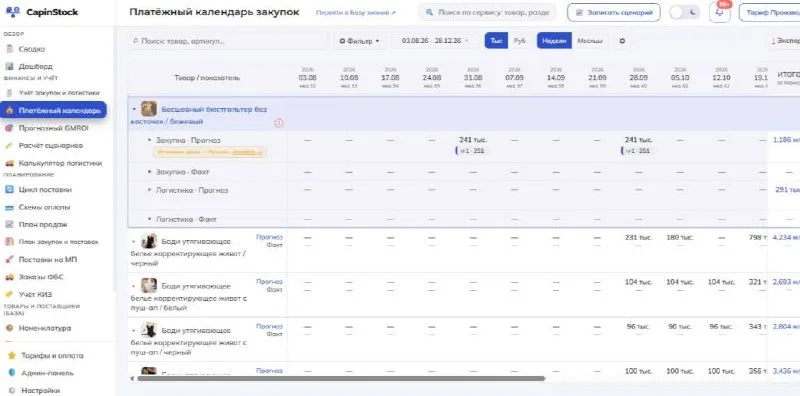Click the 251 chip under 31.08 column
800x396 pixels.
point(473,151)
